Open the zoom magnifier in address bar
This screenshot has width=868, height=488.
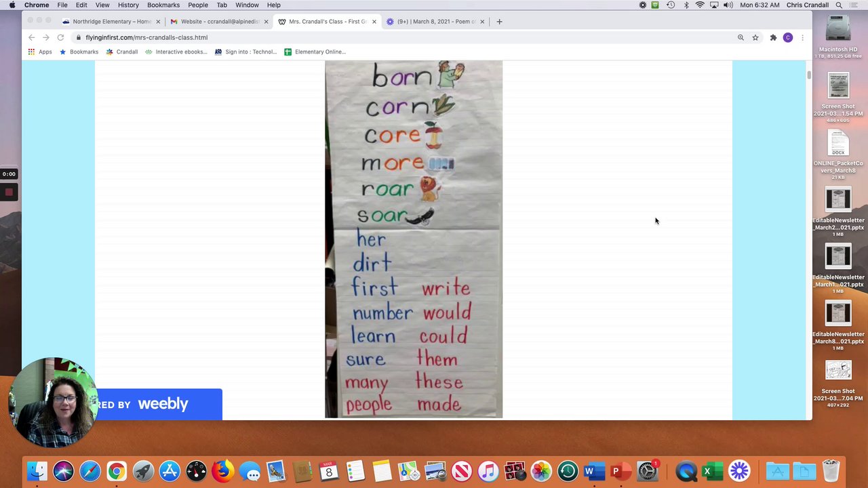[x=741, y=37]
